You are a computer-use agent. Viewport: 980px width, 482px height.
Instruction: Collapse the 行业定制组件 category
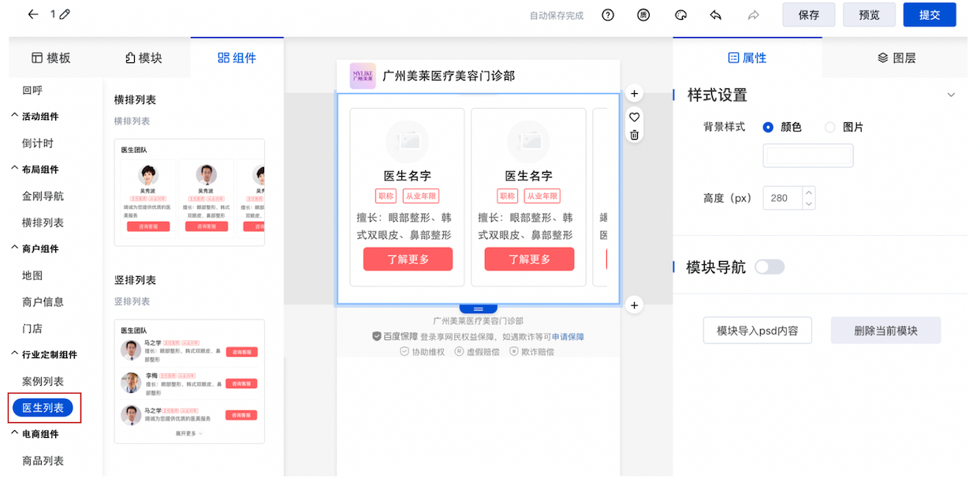(14, 355)
